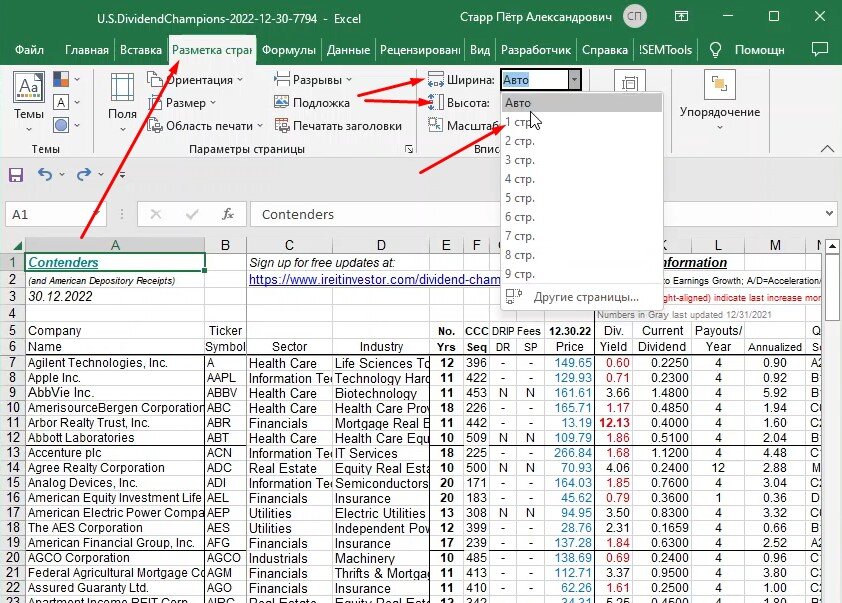Open the undo history dropdown
This screenshot has height=603, width=842.
pyautogui.click(x=62, y=175)
